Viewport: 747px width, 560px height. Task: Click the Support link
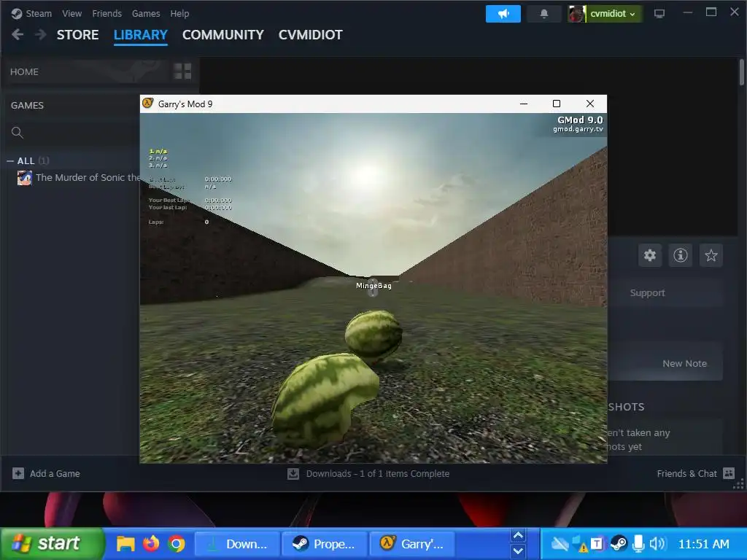coord(647,293)
